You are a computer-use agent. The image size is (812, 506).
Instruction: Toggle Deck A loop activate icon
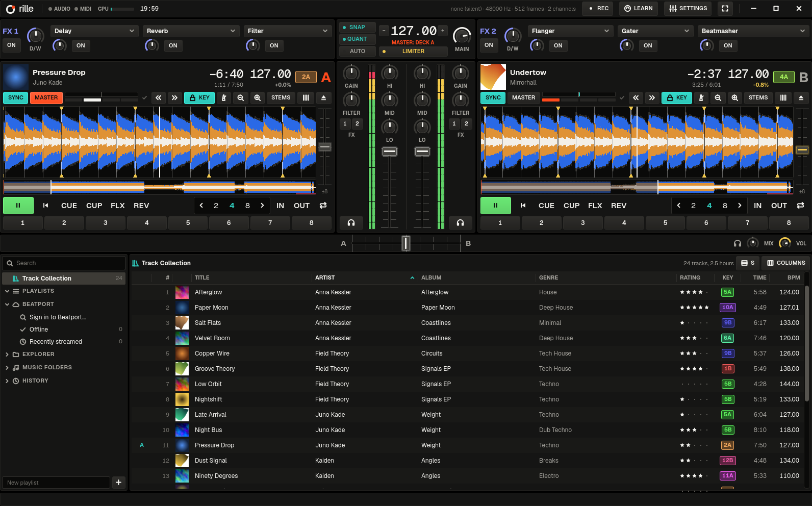pos(323,206)
